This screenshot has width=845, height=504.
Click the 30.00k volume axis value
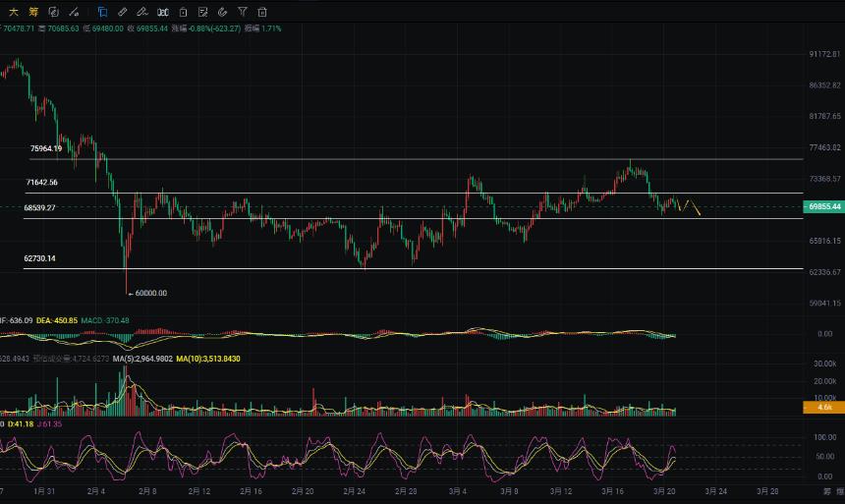pos(824,364)
